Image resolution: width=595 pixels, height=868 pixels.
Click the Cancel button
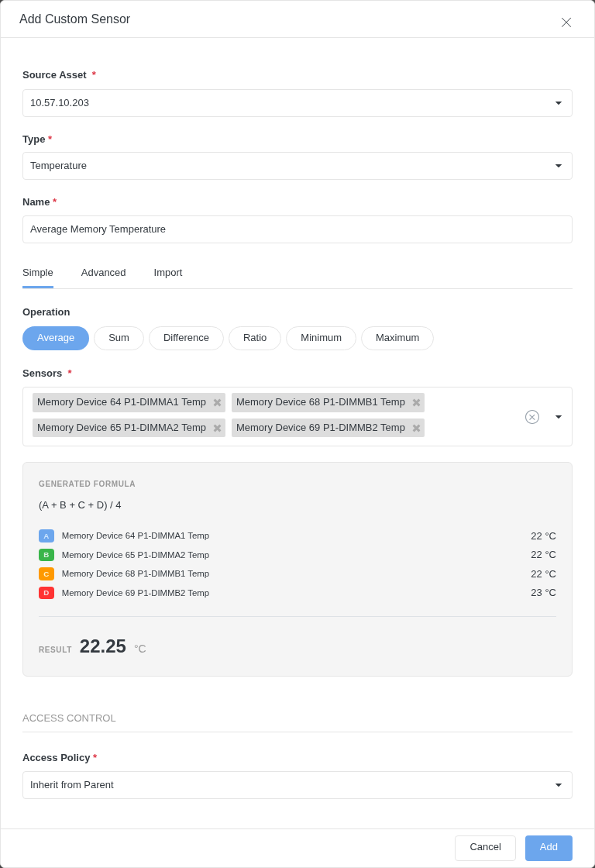(x=486, y=848)
